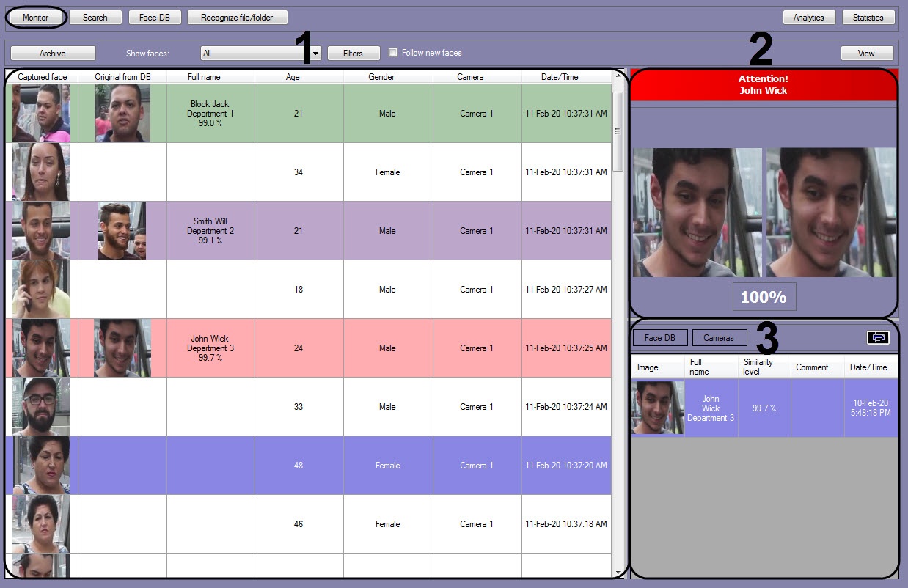Click the "11-Feb-20 10:37:20 AM" timestamp

tap(566, 466)
